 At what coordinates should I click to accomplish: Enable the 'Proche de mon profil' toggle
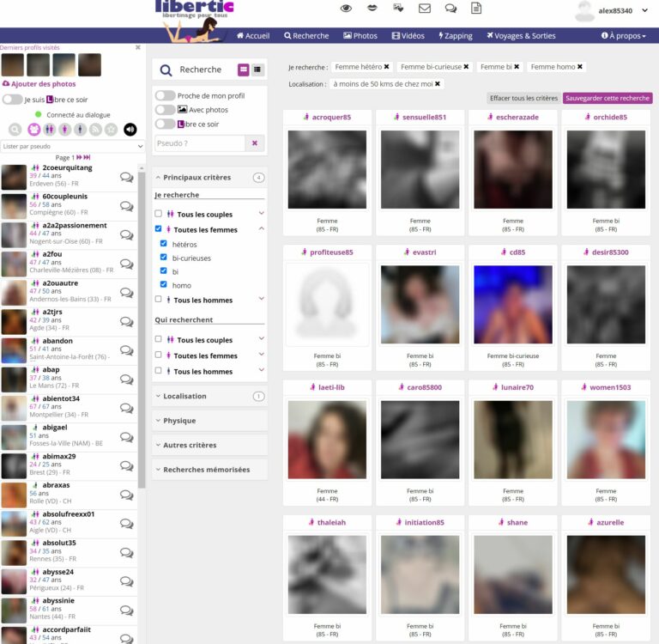click(165, 95)
